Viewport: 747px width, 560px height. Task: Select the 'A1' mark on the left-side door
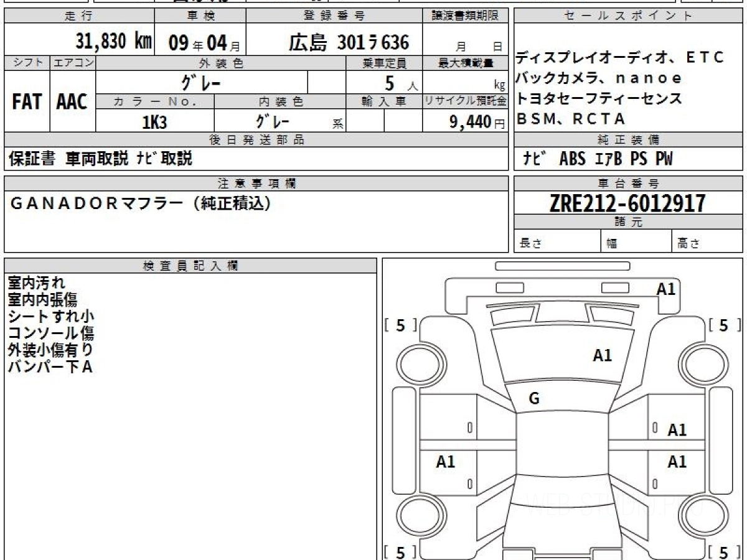446,462
